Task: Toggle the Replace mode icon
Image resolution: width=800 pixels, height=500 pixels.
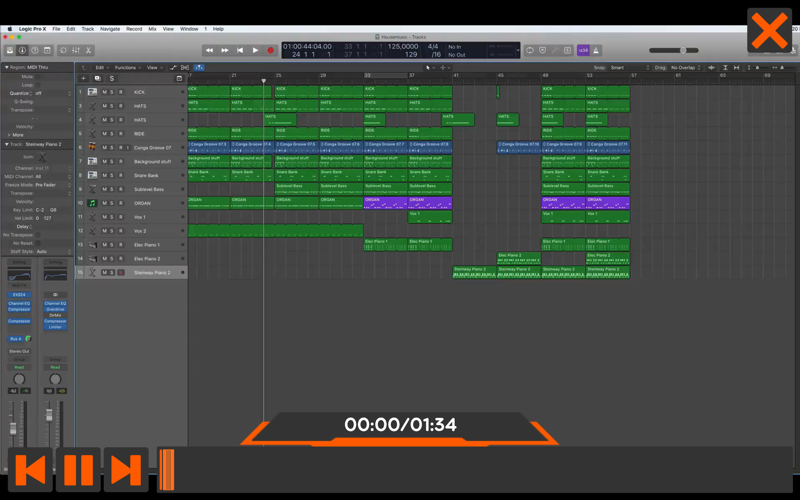Action: [x=542, y=50]
